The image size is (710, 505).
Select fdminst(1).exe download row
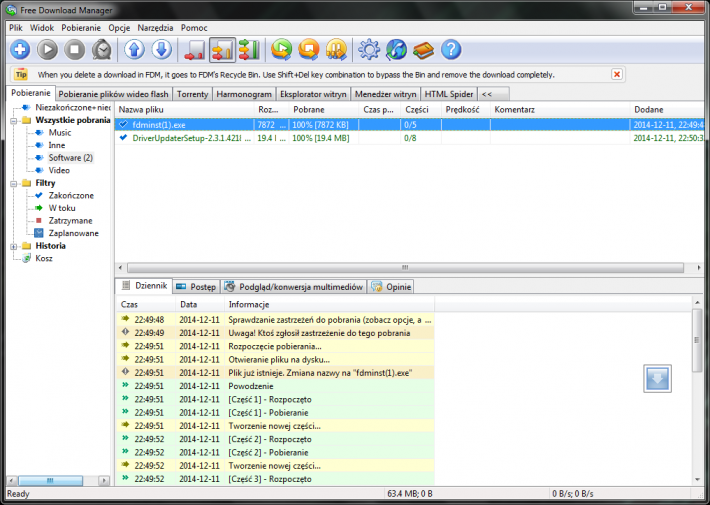[x=409, y=125]
